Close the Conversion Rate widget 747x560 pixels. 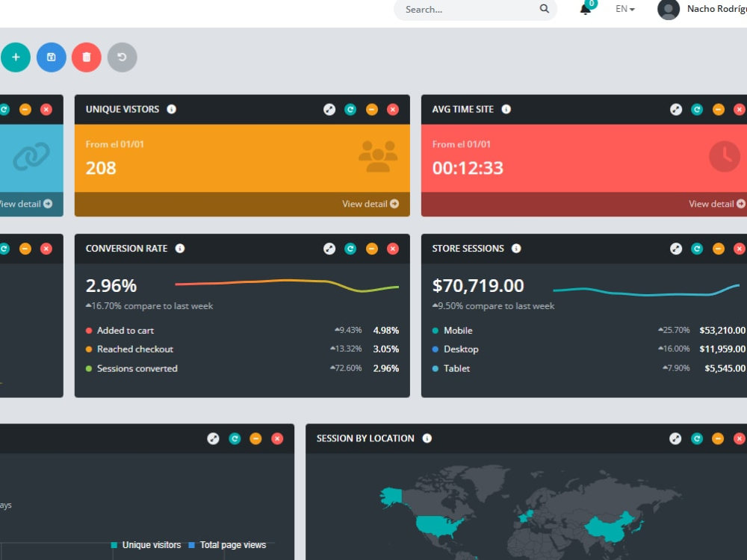(393, 249)
